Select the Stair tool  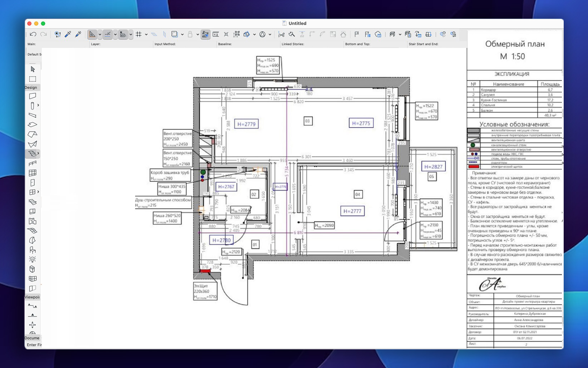(32, 153)
